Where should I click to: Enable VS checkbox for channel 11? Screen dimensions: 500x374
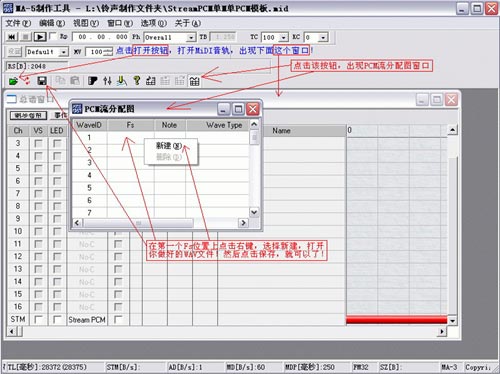pyautogui.click(x=38, y=244)
